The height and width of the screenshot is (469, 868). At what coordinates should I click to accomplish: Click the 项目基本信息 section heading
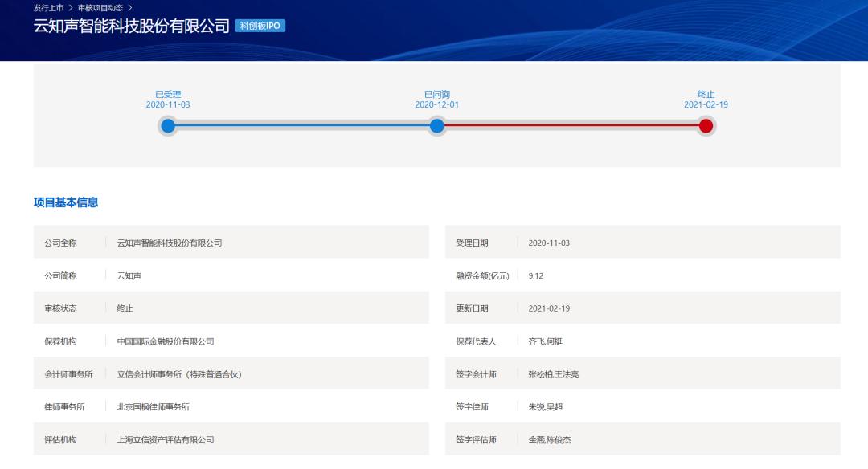click(x=66, y=202)
